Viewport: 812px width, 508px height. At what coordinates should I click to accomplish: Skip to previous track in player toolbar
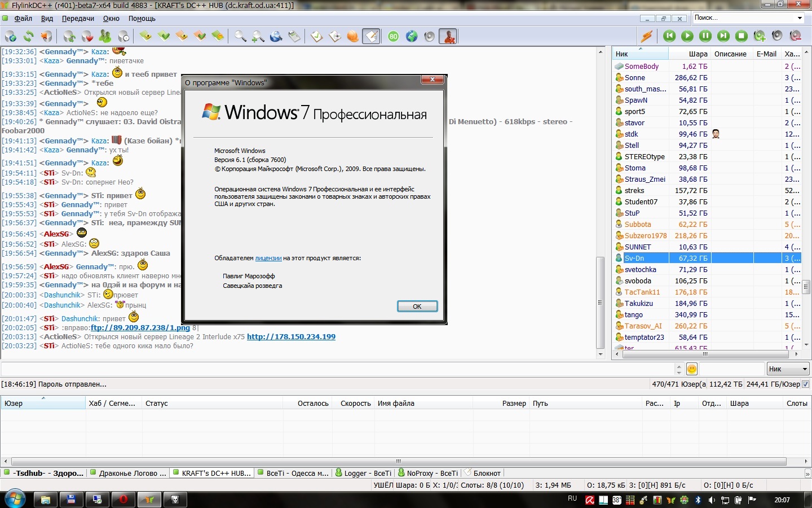pyautogui.click(x=669, y=36)
